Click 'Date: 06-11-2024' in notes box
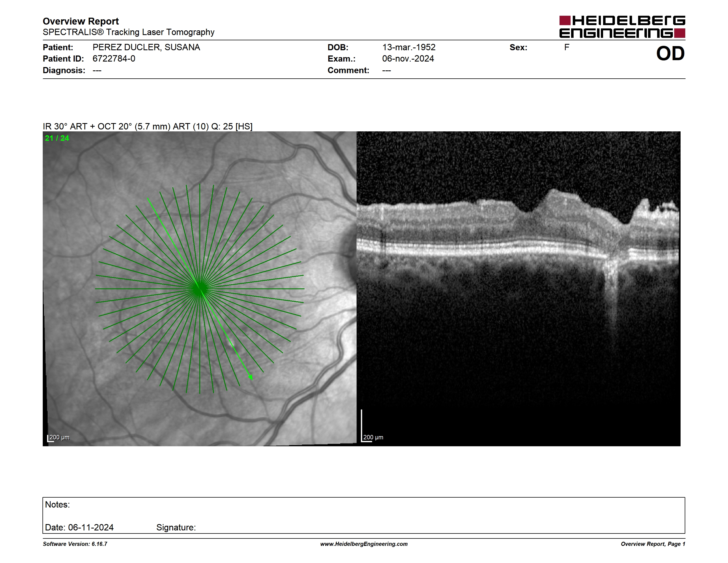 tap(79, 527)
